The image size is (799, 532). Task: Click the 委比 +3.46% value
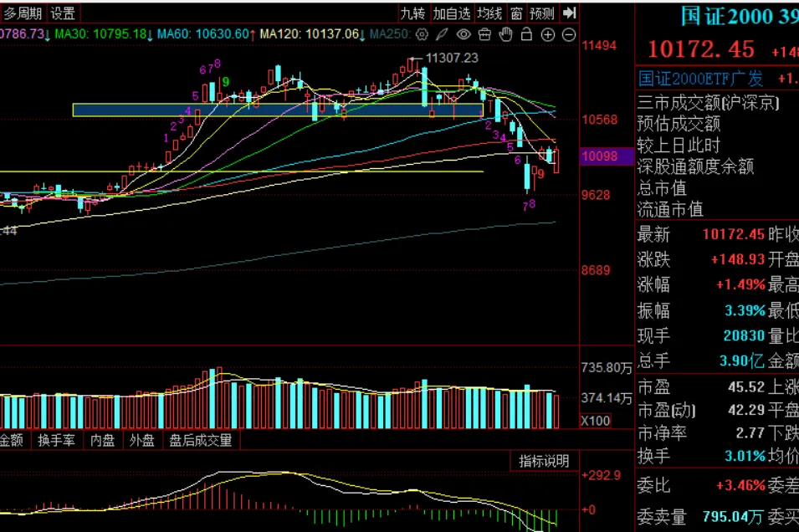741,485
